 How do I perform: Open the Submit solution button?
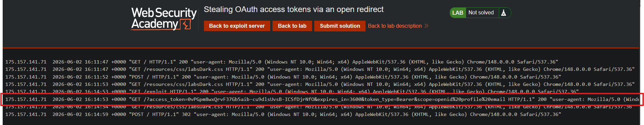pos(340,26)
